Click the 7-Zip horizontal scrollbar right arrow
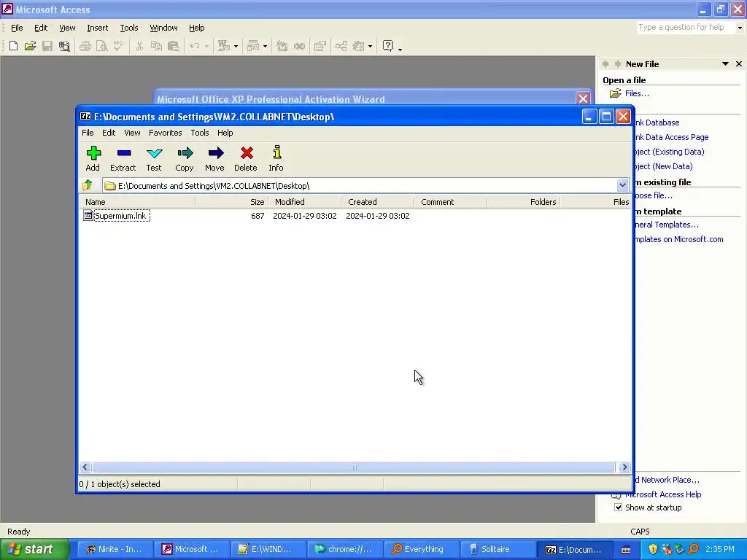Viewport: 747px width, 560px height. (624, 467)
